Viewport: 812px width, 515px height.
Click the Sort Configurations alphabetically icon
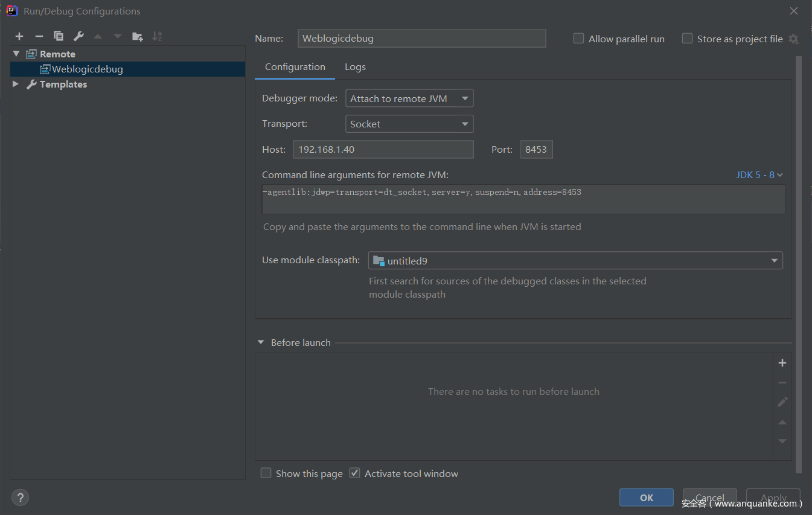point(157,36)
